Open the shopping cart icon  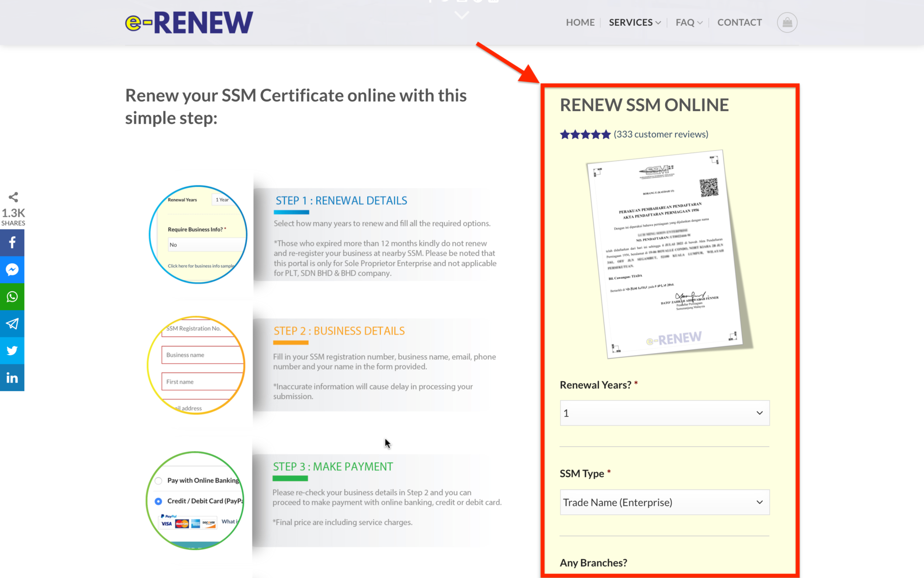(x=787, y=22)
